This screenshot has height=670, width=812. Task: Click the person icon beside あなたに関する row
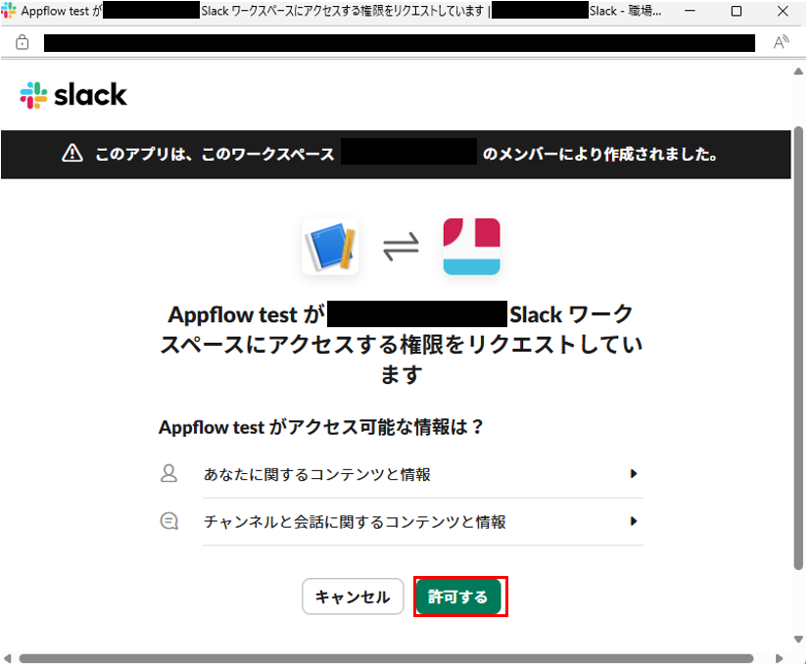pyautogui.click(x=168, y=474)
